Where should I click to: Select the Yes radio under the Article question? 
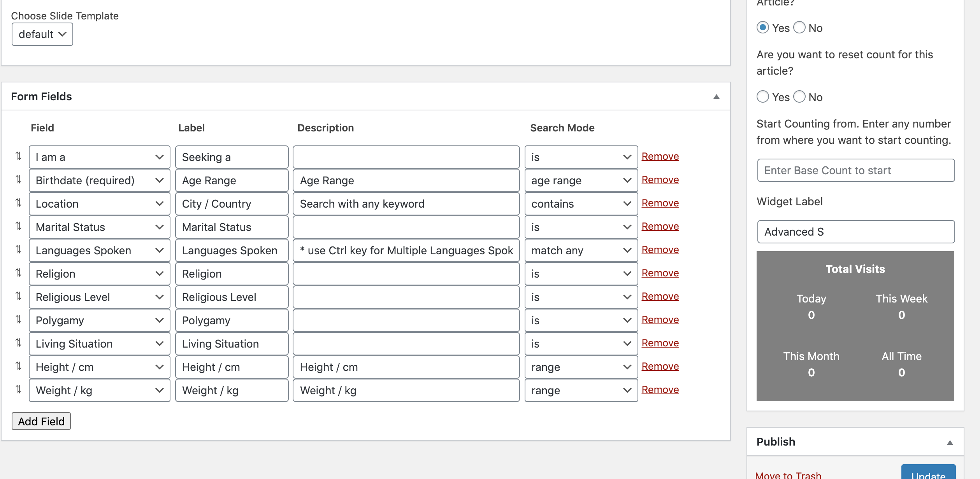[762, 28]
